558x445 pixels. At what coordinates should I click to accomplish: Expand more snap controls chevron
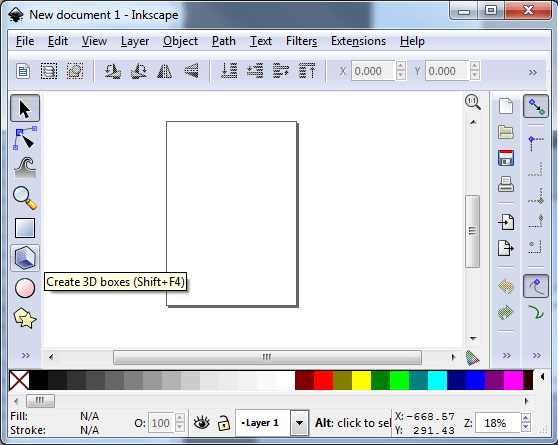pos(537,355)
